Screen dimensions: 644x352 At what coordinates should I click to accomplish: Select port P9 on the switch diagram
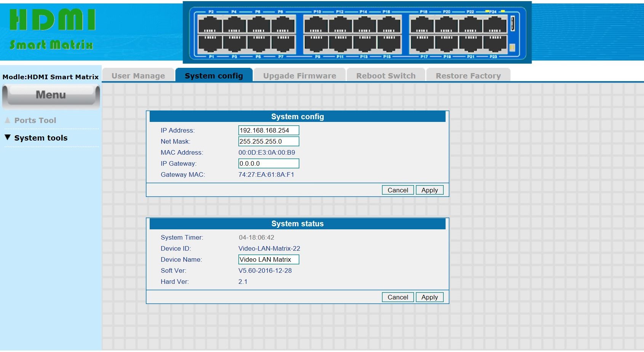pos(316,43)
